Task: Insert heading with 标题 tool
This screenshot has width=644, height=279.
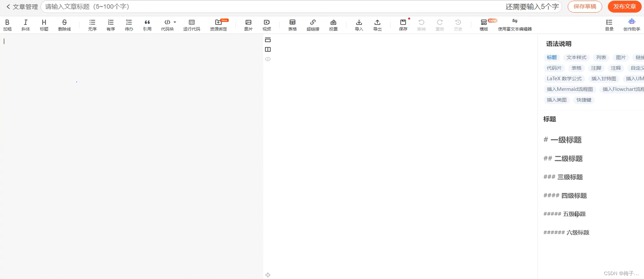Action: point(44,25)
